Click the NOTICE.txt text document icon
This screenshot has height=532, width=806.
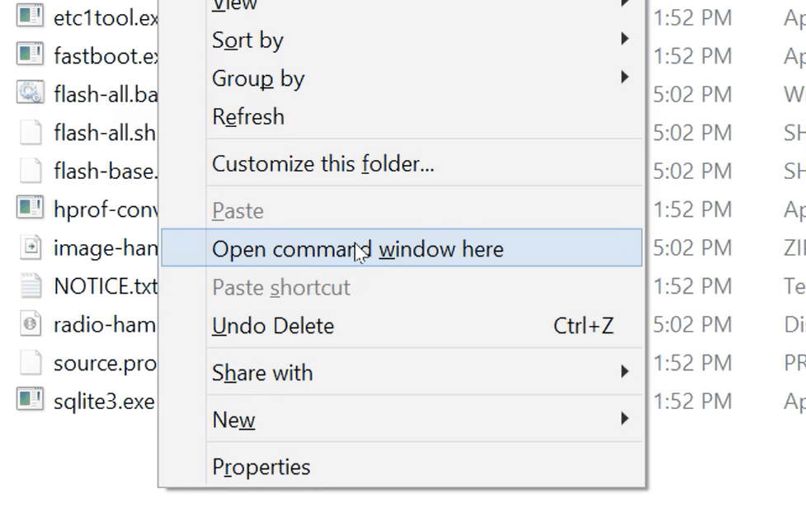[31, 285]
